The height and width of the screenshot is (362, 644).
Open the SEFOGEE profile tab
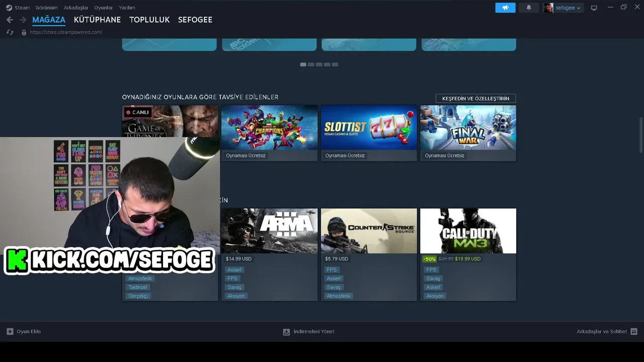pyautogui.click(x=195, y=20)
